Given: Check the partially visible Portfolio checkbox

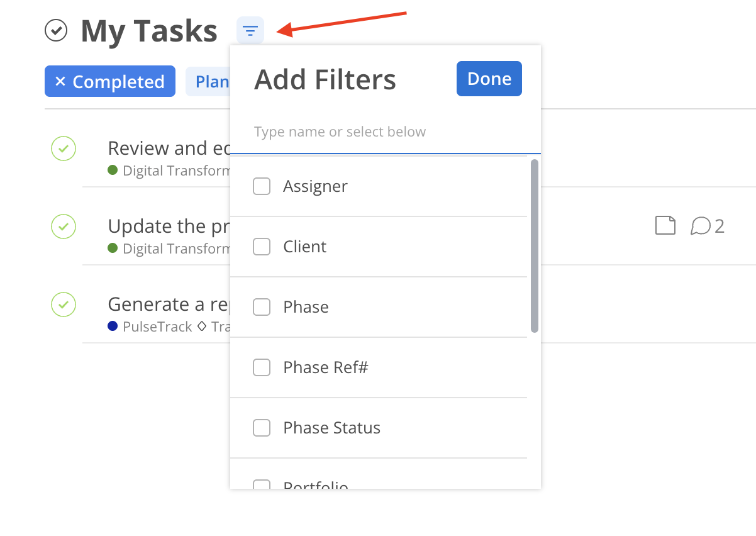Looking at the screenshot, I should pyautogui.click(x=262, y=484).
